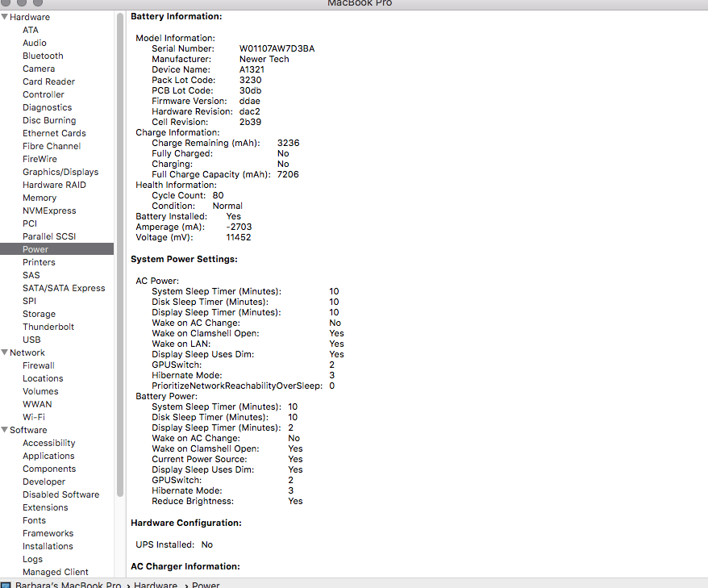Viewport: 708px width, 588px height.
Task: Select Fibre Channel entry
Action: pos(52,146)
